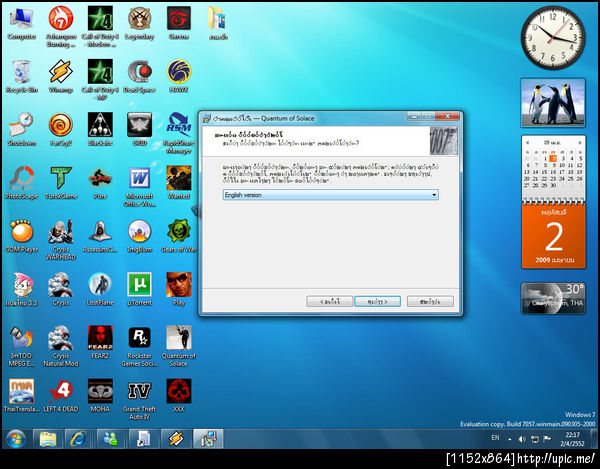Open the Computer desktop icon

click(x=21, y=24)
